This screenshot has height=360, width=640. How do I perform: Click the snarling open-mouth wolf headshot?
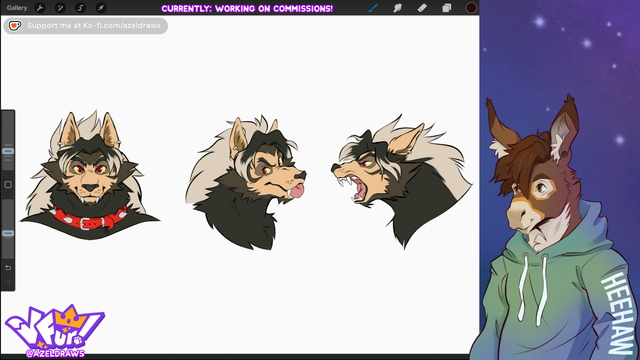click(402, 181)
